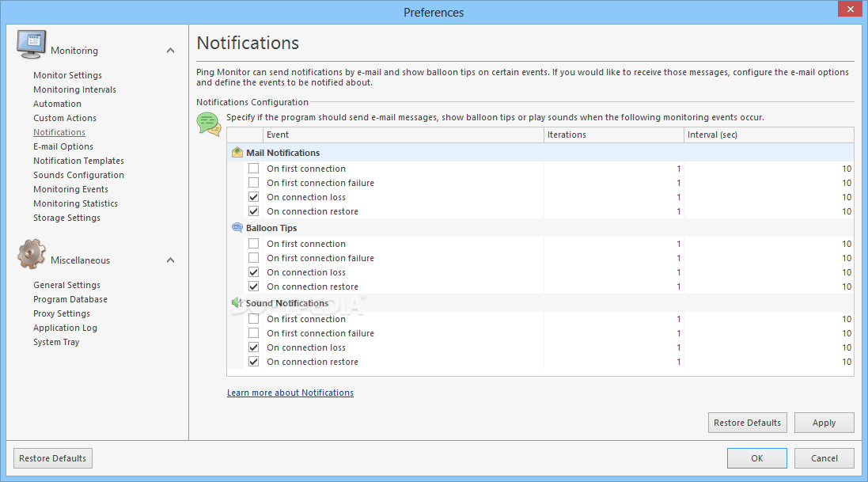The height and width of the screenshot is (482, 868).
Task: Click the Iterations column header
Action: tap(613, 135)
